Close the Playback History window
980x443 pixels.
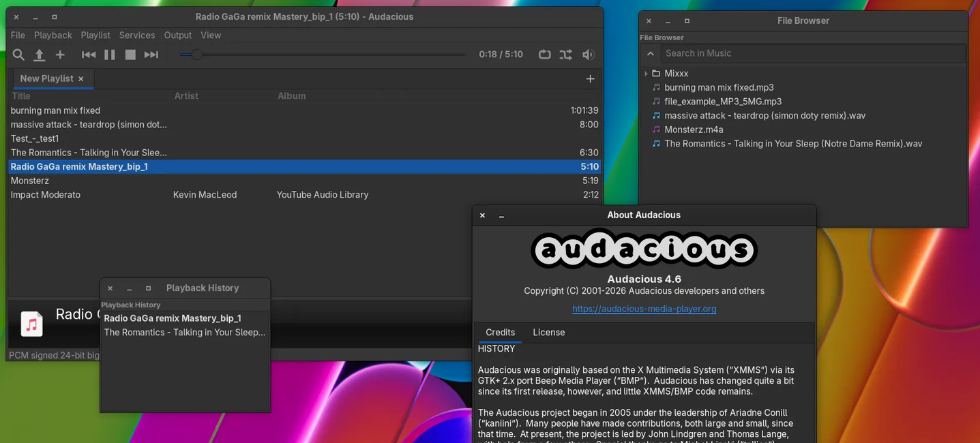point(110,288)
